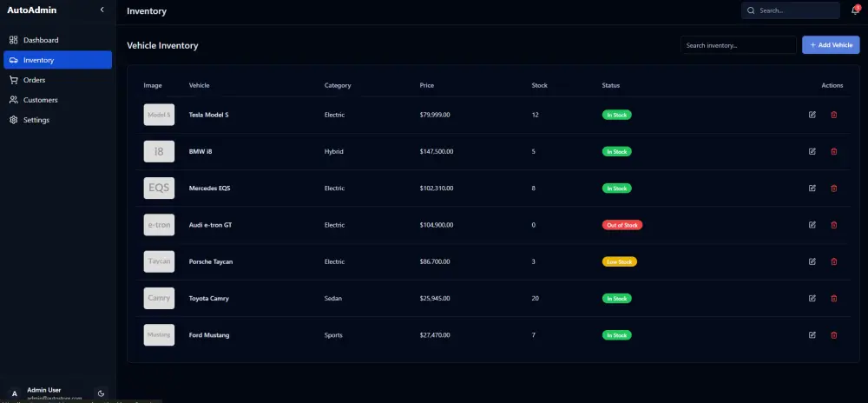Screen dimensions: 868x403
Task: Click the Category column header
Action: pyautogui.click(x=338, y=85)
